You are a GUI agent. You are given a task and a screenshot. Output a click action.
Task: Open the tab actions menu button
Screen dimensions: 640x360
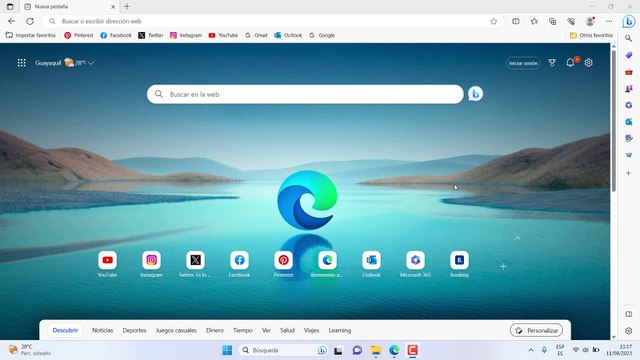(10, 7)
